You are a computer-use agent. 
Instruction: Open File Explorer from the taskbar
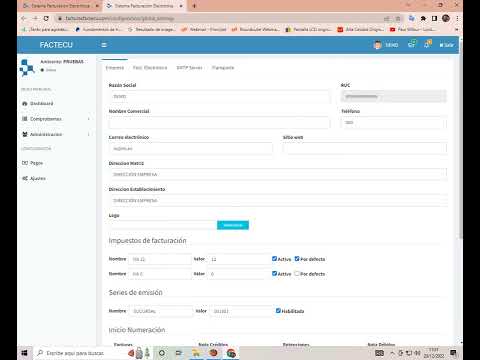pos(196,353)
